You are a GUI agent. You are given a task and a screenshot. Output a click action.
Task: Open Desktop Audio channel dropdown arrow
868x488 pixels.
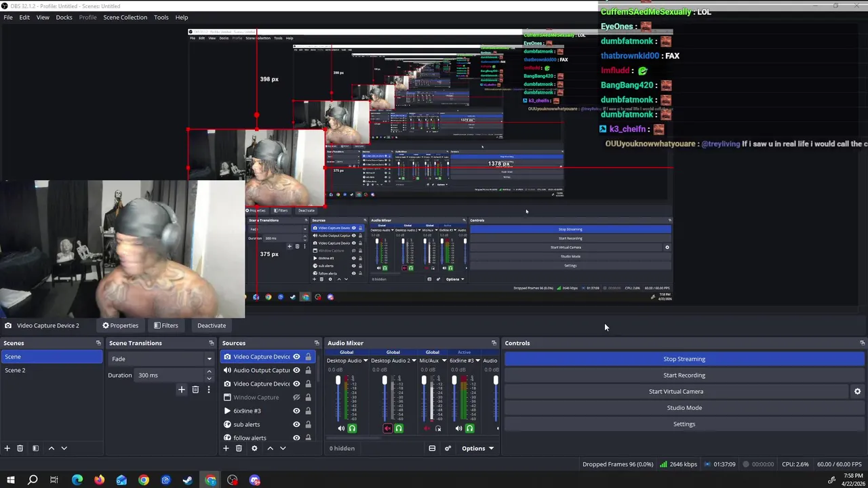[x=366, y=361]
